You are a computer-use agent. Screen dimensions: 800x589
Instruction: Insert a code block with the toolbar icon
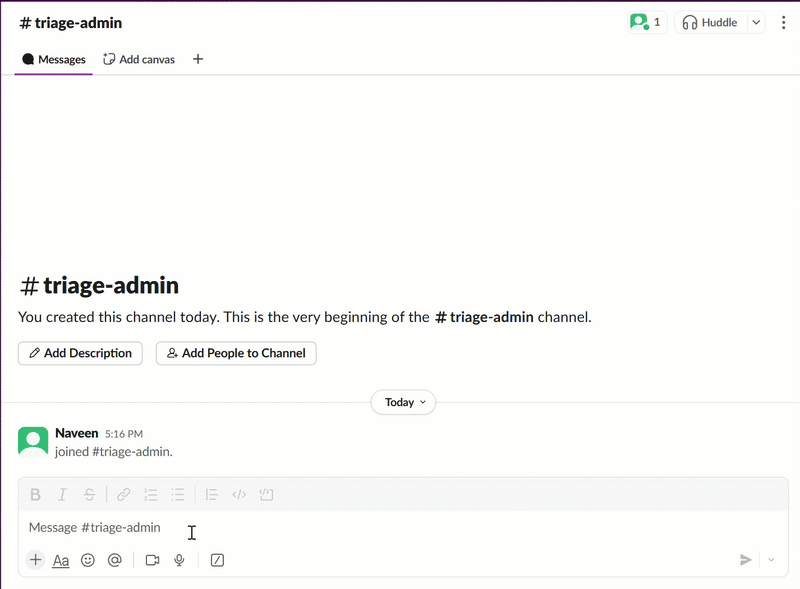[x=266, y=494]
